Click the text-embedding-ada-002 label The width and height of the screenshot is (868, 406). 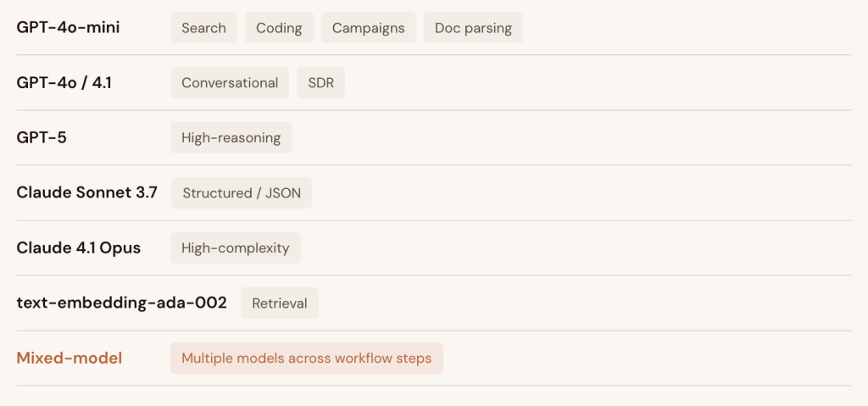click(x=122, y=303)
